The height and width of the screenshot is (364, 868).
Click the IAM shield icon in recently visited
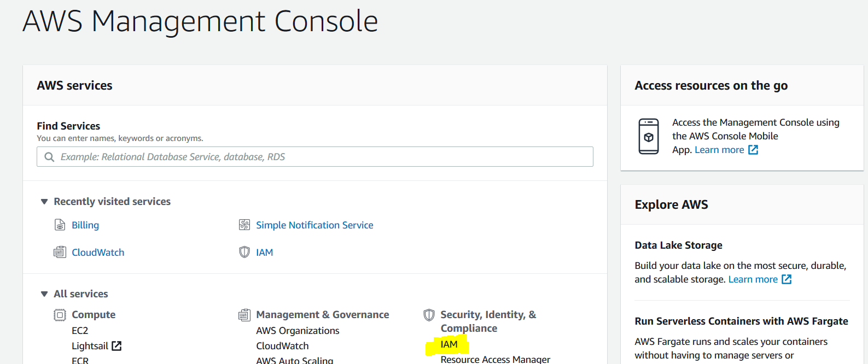point(244,252)
